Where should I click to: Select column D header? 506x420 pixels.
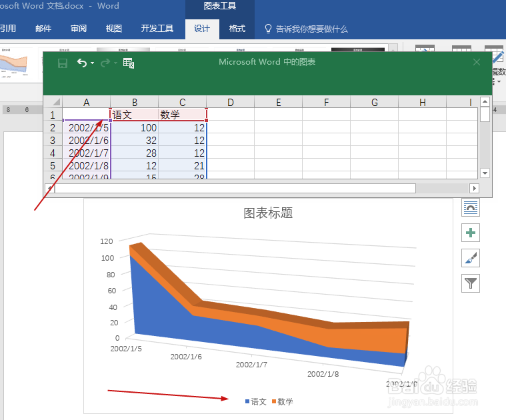coord(231,102)
